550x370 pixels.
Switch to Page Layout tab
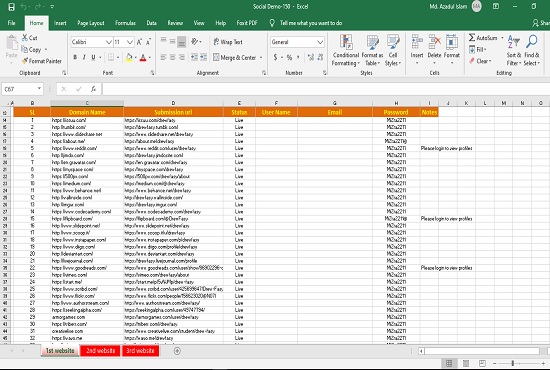(x=91, y=23)
